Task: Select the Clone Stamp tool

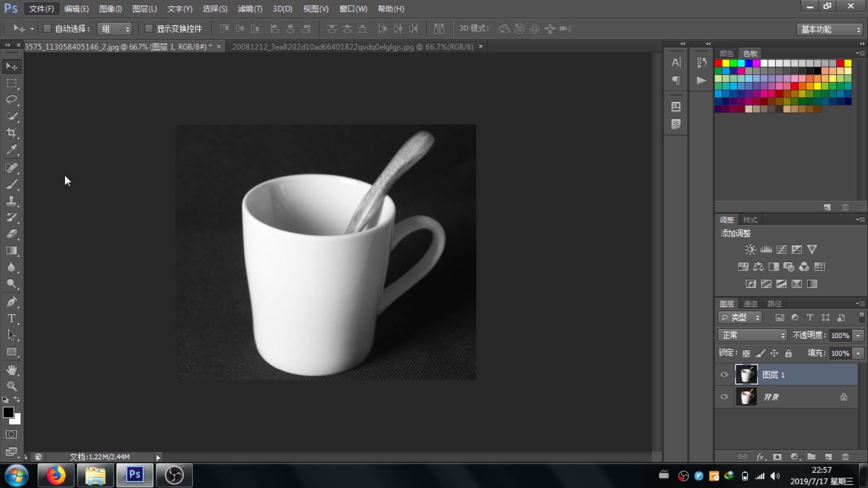Action: pos(12,201)
